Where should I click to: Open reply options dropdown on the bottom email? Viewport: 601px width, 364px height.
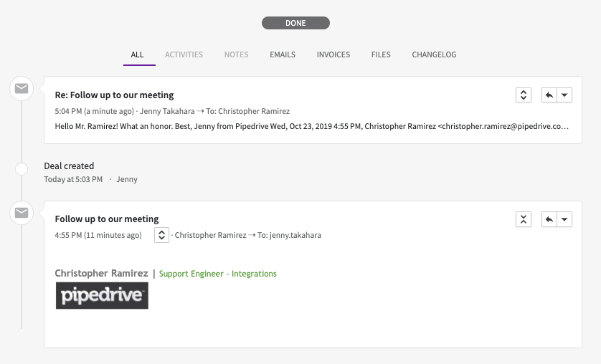(564, 219)
